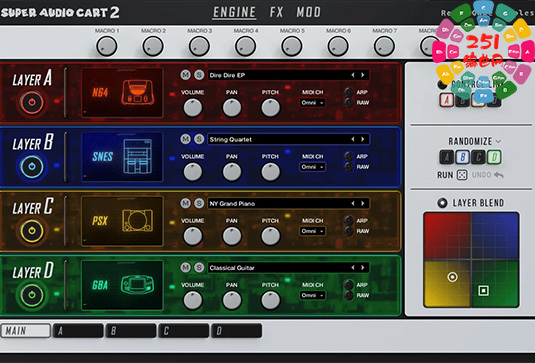
Task: Click Layer B Pan knob
Action: [x=232, y=172]
